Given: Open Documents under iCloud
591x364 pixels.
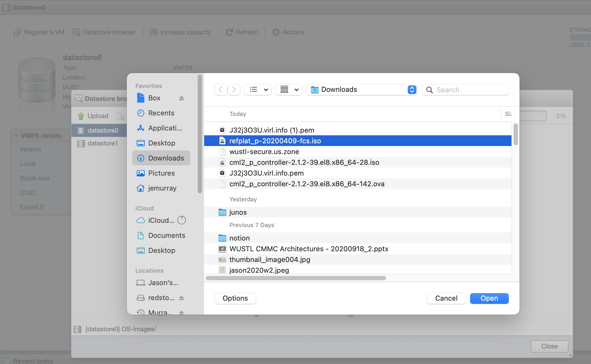Looking at the screenshot, I should pos(161,235).
